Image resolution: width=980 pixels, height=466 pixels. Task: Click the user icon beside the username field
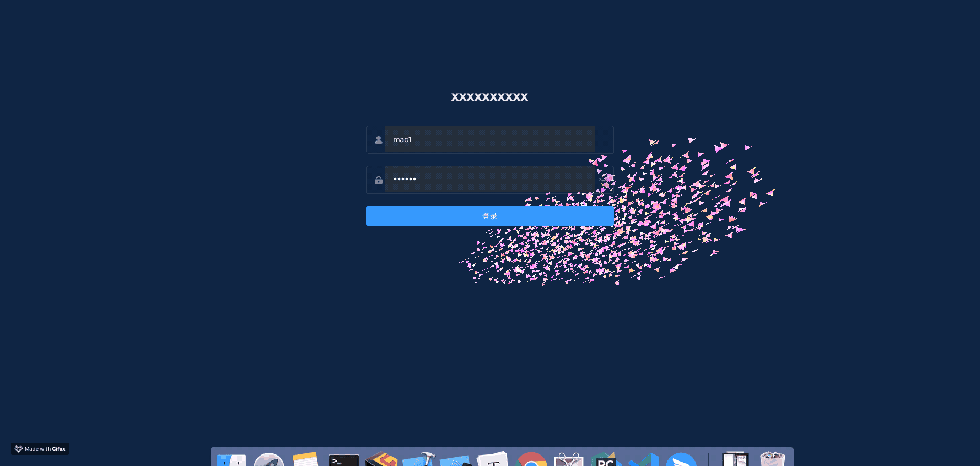coord(378,140)
